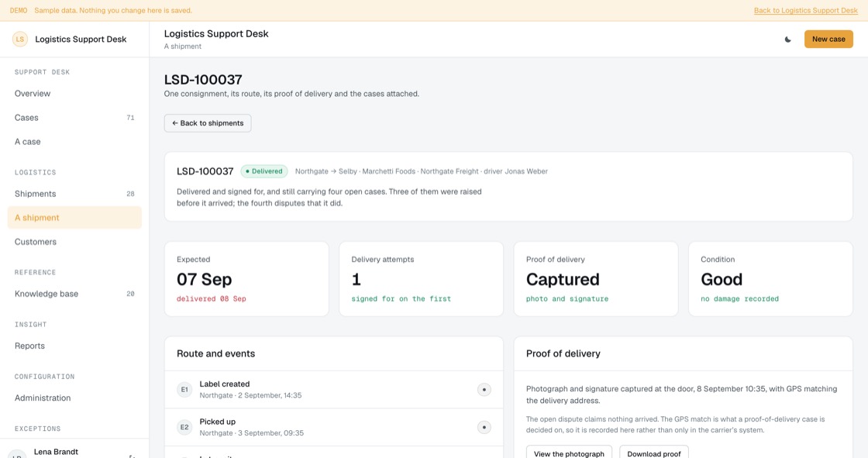Open Administration in the sidebar
Viewport: 868px width, 458px height.
point(74,398)
